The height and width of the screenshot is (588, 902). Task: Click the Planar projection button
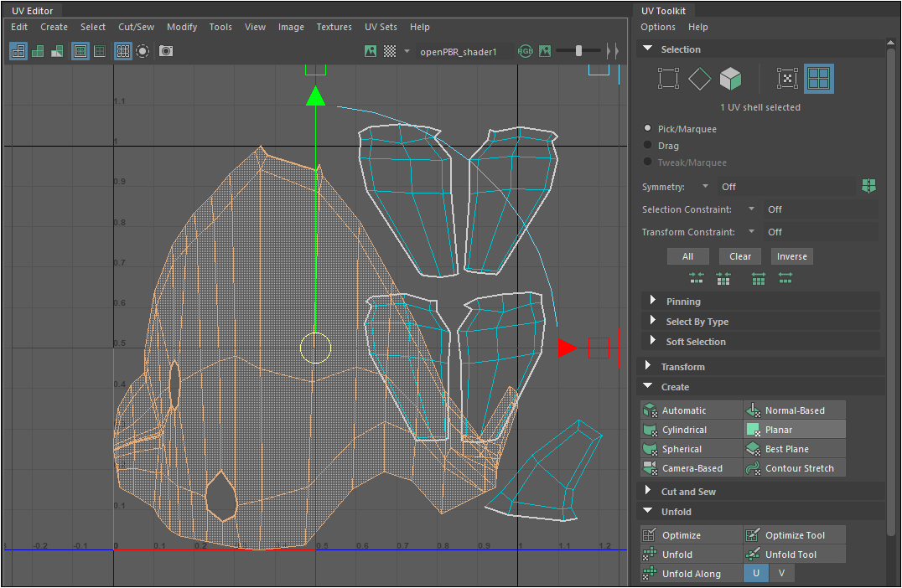pos(794,430)
